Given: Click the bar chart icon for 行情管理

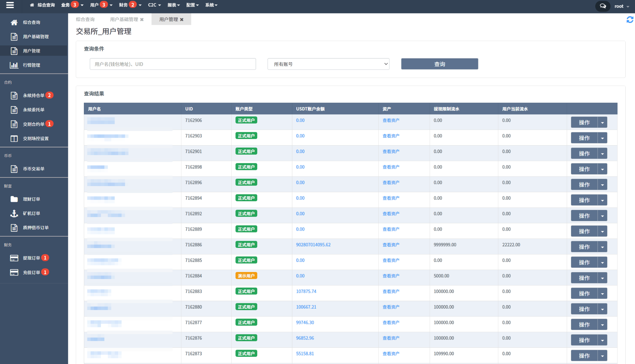Looking at the screenshot, I should [x=14, y=65].
